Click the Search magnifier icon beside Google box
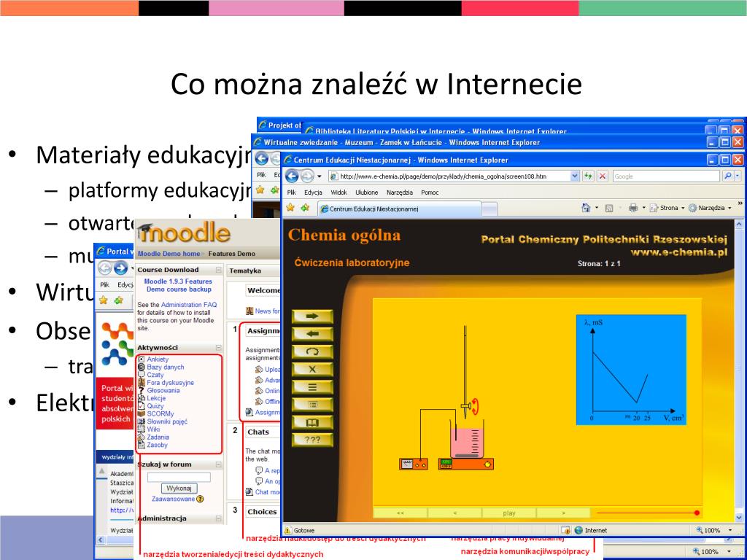 coord(727,176)
